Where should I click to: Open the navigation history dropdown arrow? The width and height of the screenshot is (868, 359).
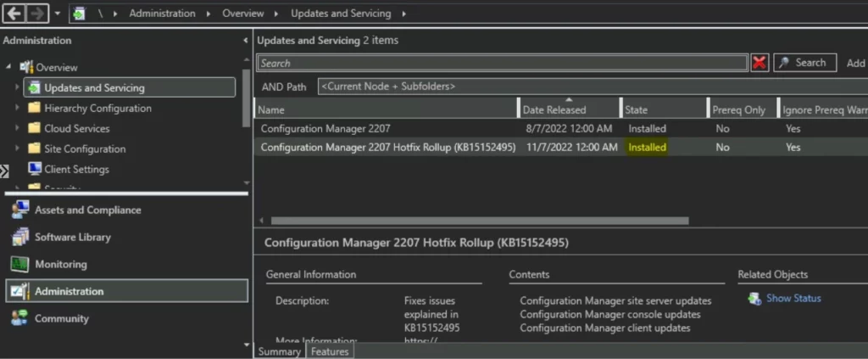click(58, 14)
